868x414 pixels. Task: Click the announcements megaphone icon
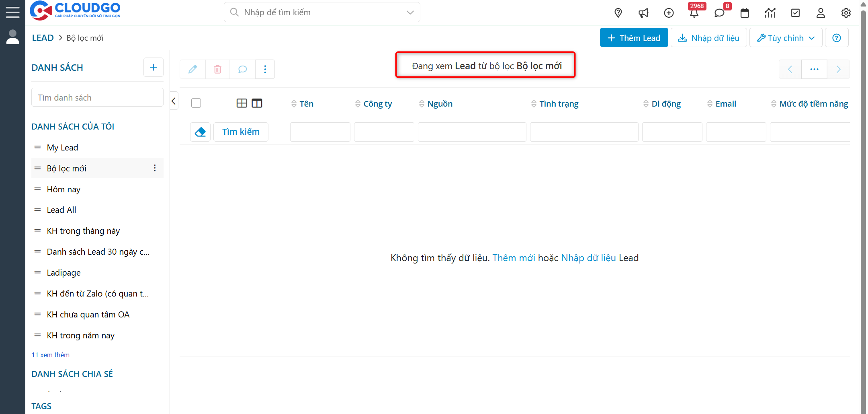(643, 12)
